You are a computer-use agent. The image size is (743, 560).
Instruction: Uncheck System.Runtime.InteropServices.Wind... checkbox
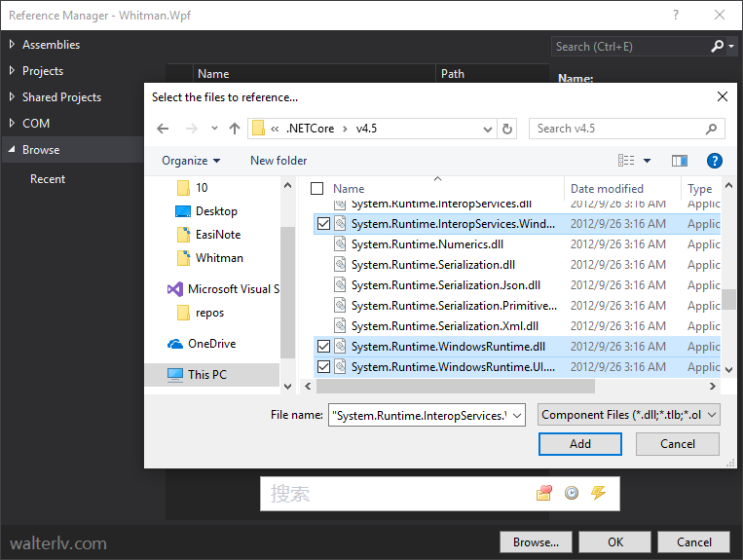(x=323, y=224)
